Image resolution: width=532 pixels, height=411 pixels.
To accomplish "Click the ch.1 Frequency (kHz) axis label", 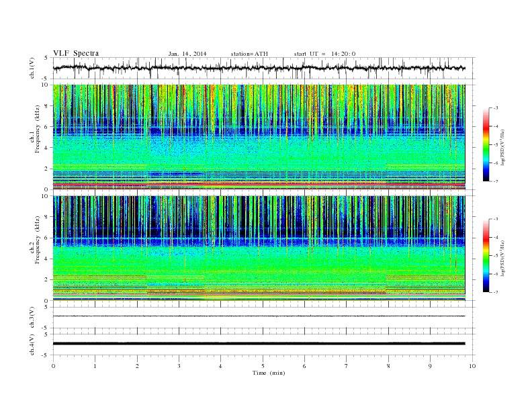I will coord(34,129).
